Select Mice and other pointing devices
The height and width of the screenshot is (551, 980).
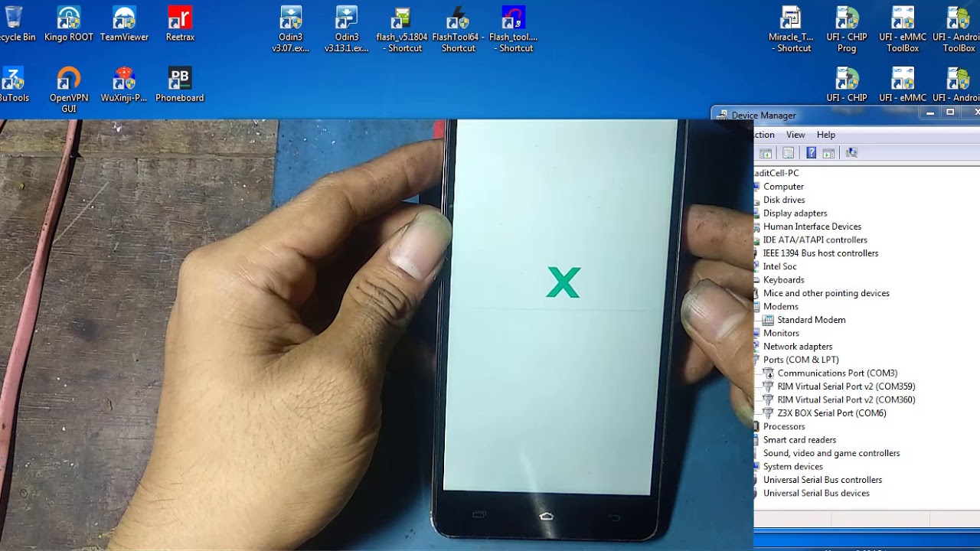click(826, 293)
